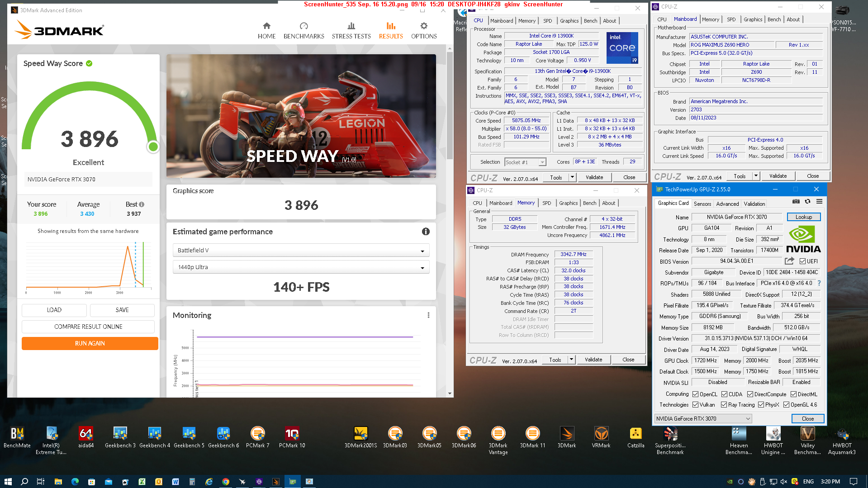Click the GPU Name field in GPU-Z

tap(737, 217)
